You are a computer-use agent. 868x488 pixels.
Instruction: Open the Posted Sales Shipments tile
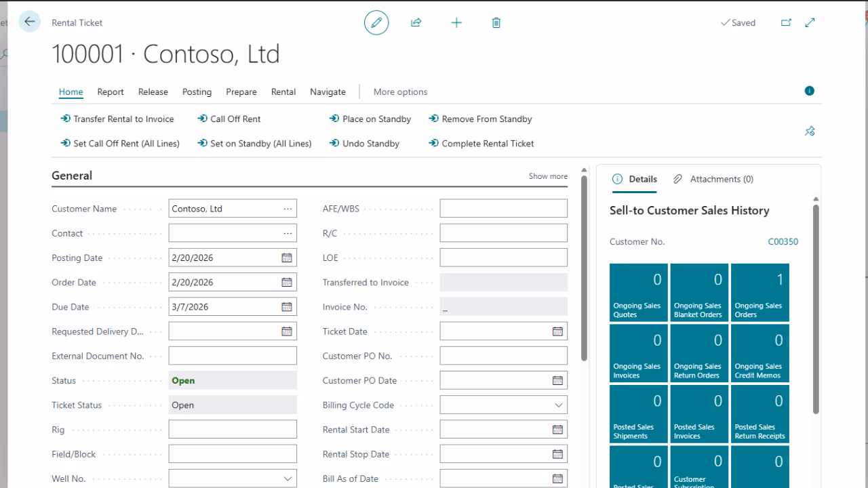(x=639, y=414)
